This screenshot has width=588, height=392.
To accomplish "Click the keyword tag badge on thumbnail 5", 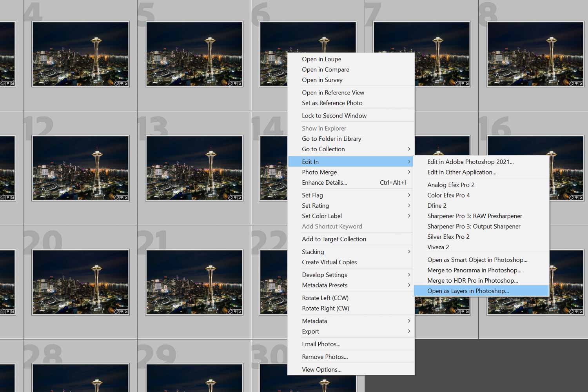I will click(230, 83).
